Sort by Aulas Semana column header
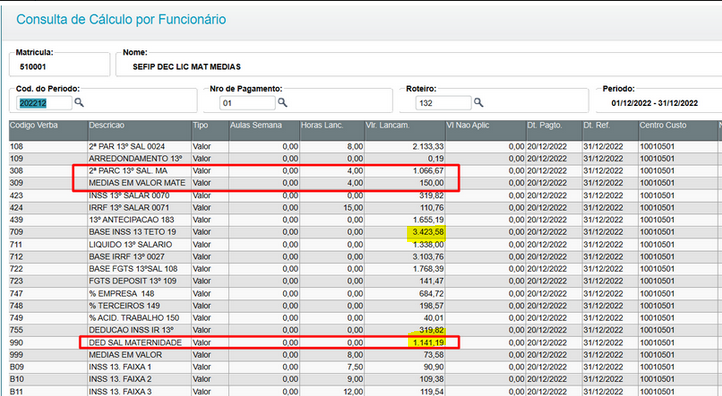 click(x=264, y=130)
